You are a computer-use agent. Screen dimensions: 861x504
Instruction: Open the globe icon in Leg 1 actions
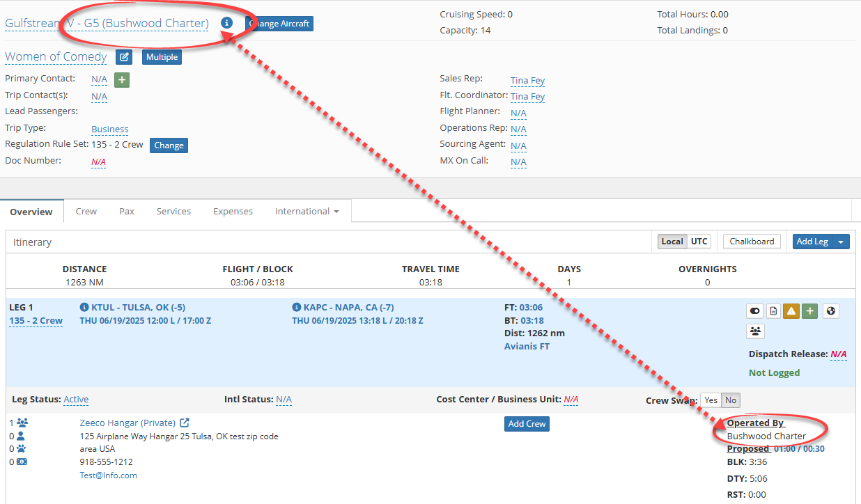coord(830,311)
